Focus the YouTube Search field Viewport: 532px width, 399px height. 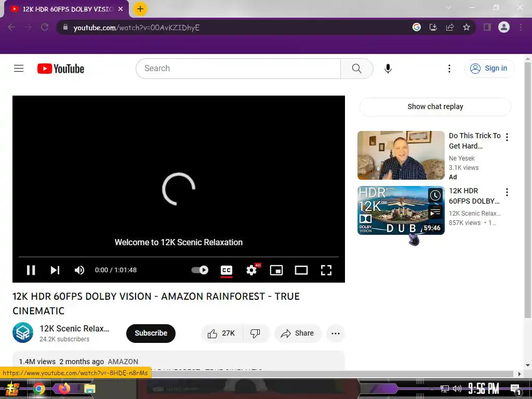click(238, 69)
